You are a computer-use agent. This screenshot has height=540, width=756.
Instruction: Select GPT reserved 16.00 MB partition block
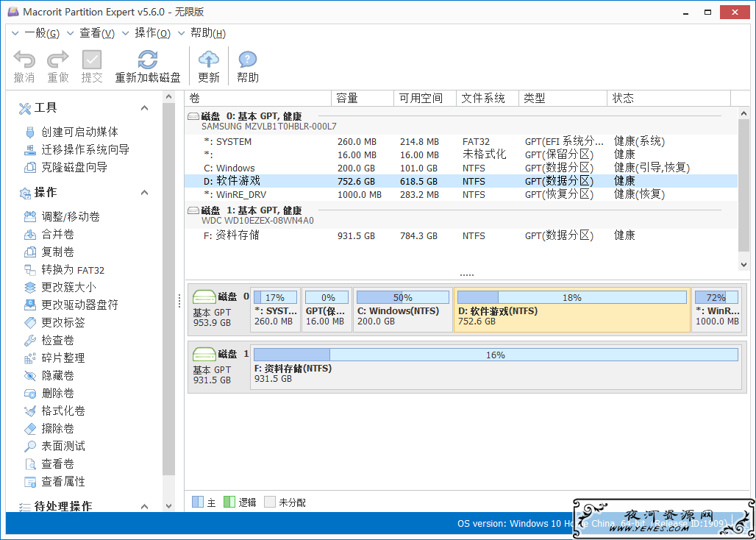327,310
